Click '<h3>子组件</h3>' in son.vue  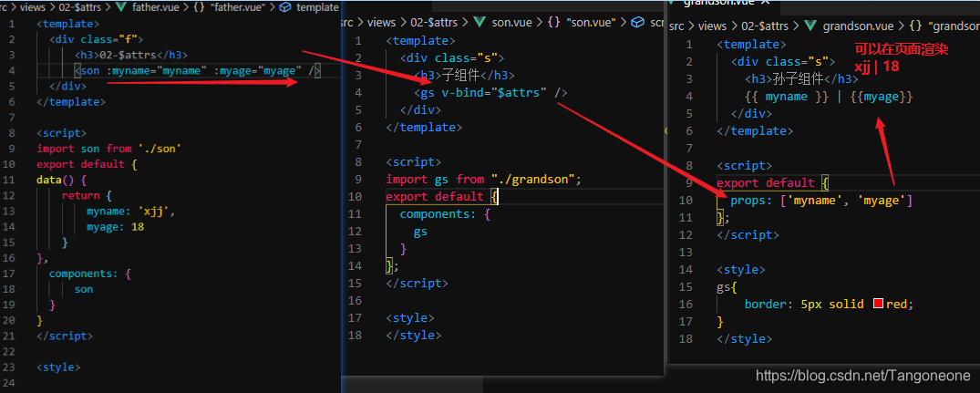[x=464, y=76]
